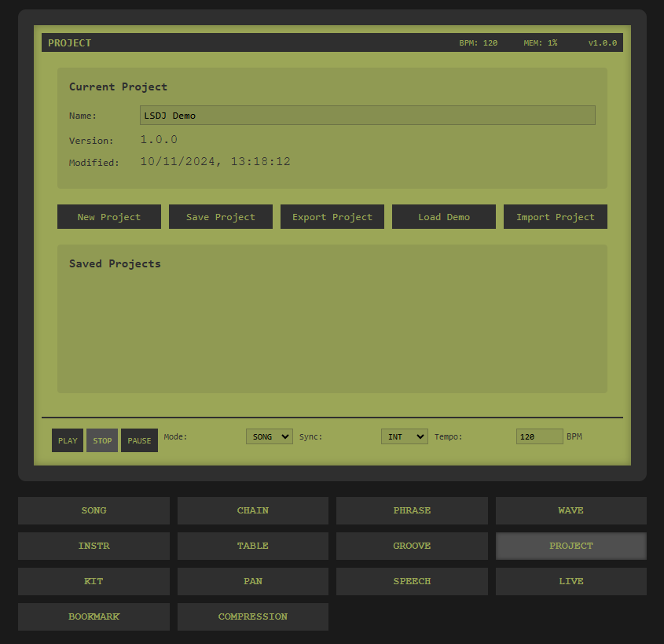Switch to the PHRASE screen
Image resolution: width=664 pixels, height=644 pixels.
(x=412, y=510)
